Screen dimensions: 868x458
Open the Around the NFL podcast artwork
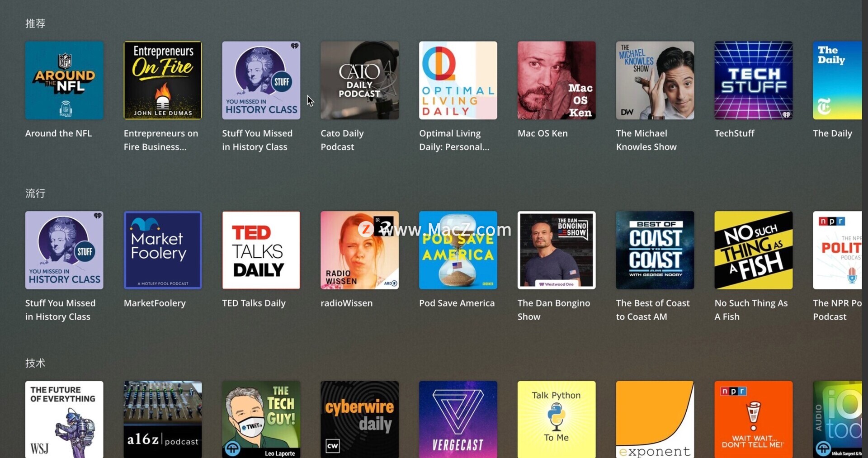pos(64,80)
